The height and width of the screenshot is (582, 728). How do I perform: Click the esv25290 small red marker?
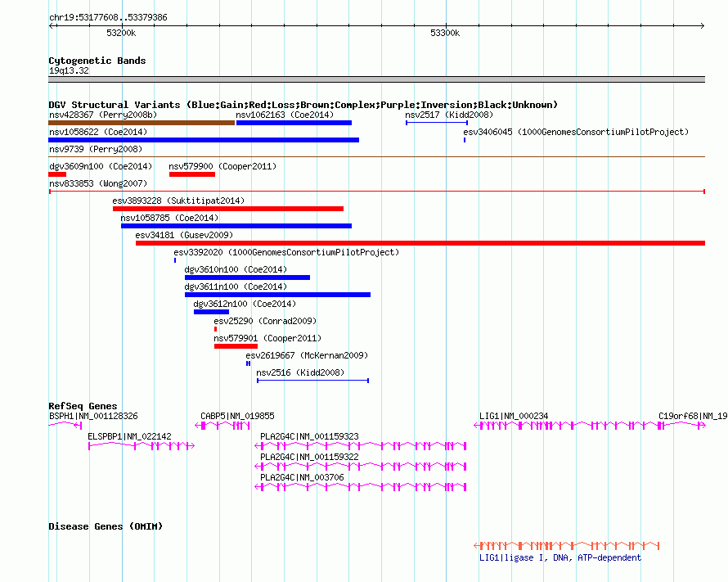pos(215,329)
